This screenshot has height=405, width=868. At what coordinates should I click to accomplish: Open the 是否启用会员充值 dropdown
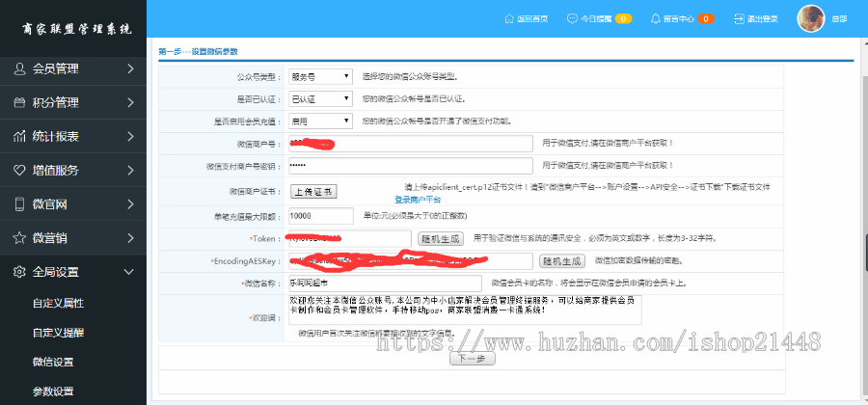click(320, 121)
